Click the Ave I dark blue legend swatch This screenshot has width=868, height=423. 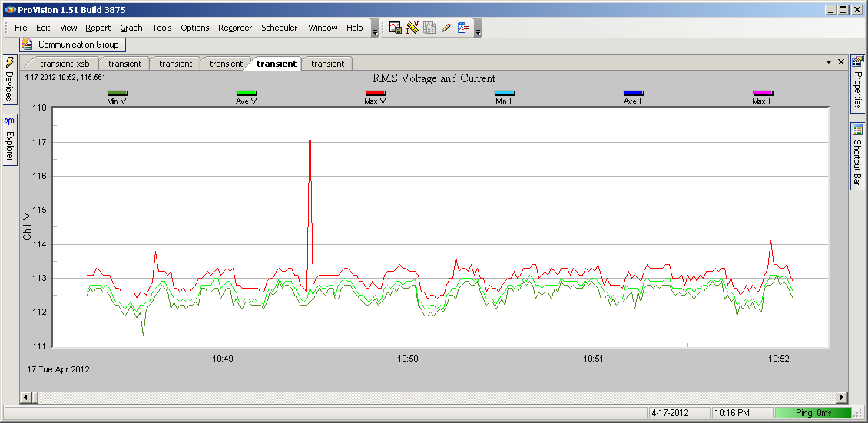(633, 94)
